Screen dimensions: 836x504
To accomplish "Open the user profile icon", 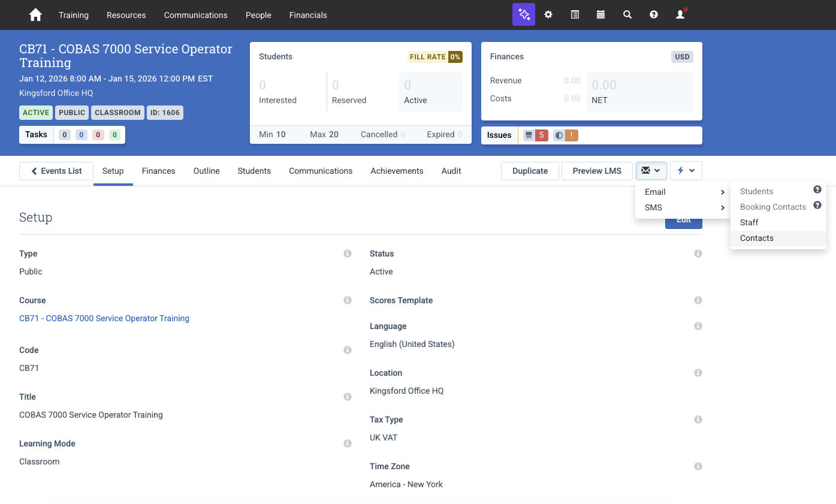I will pos(680,15).
